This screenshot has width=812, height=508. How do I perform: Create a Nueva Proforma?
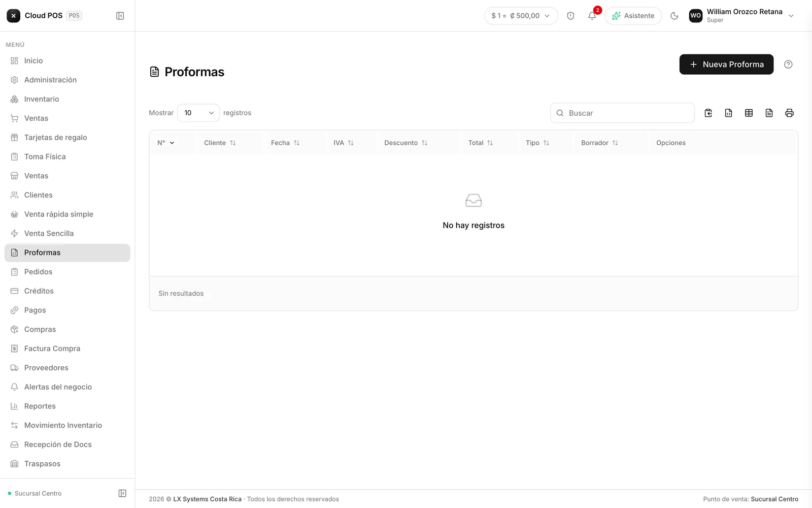pyautogui.click(x=726, y=65)
